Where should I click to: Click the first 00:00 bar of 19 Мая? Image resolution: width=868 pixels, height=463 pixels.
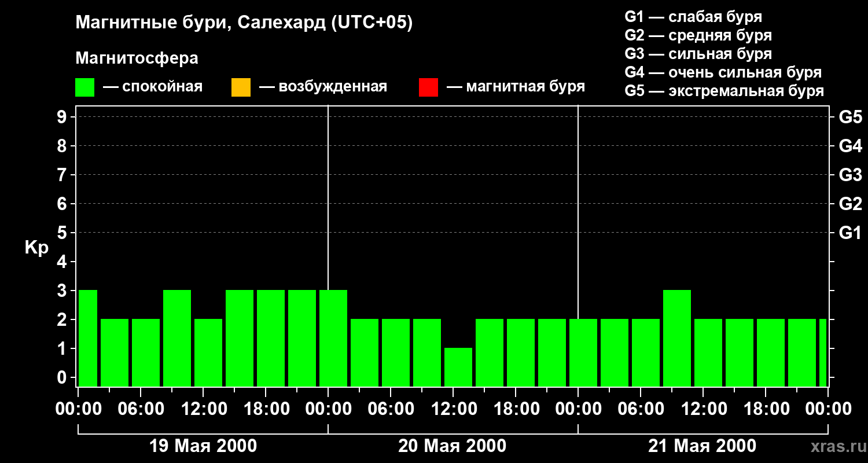pyautogui.click(x=88, y=338)
